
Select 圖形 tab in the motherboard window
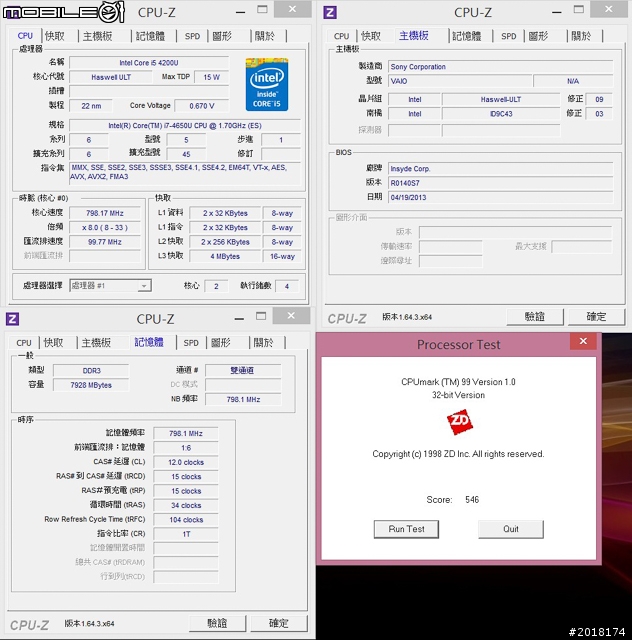pyautogui.click(x=539, y=36)
